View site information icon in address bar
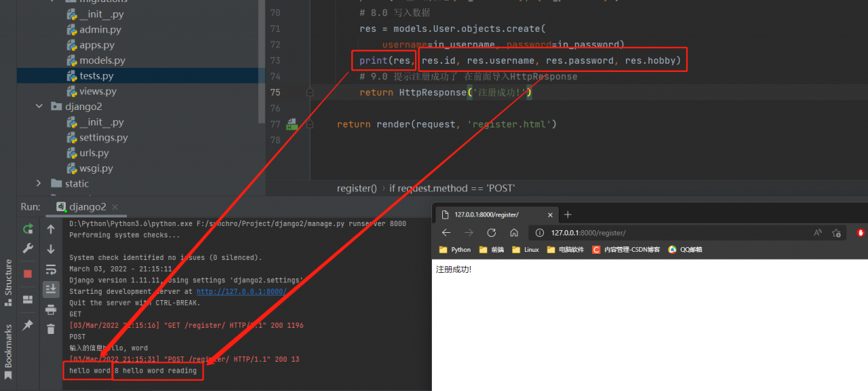868x391 pixels. (540, 233)
